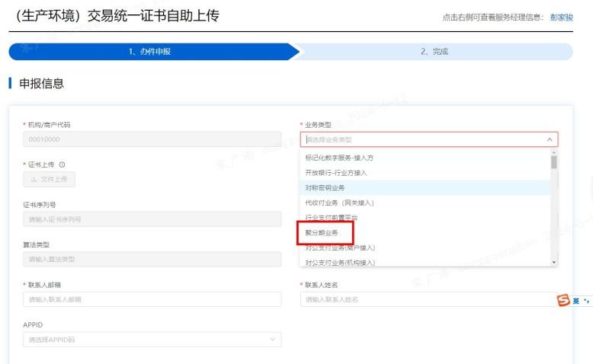Collapse the 业务类型 dropdown using its arrow
This screenshot has width=593, height=364.
tap(550, 139)
